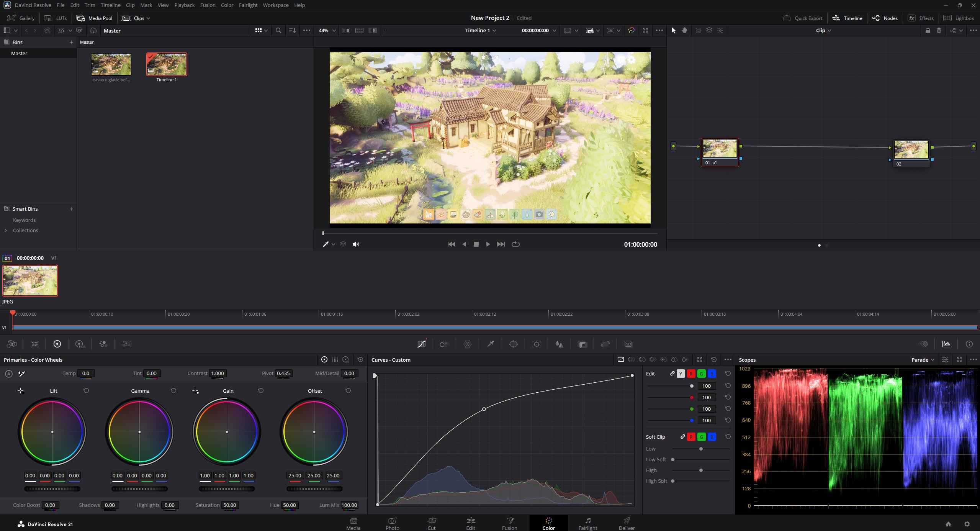Mute viewer audio

point(356,244)
